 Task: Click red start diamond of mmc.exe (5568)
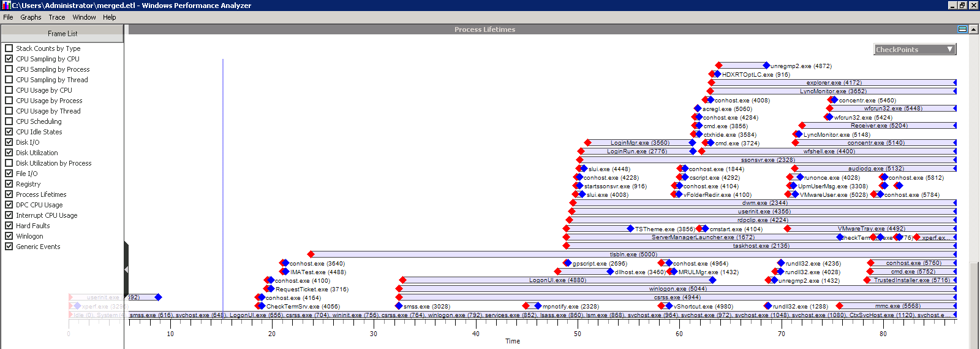[x=840, y=305]
